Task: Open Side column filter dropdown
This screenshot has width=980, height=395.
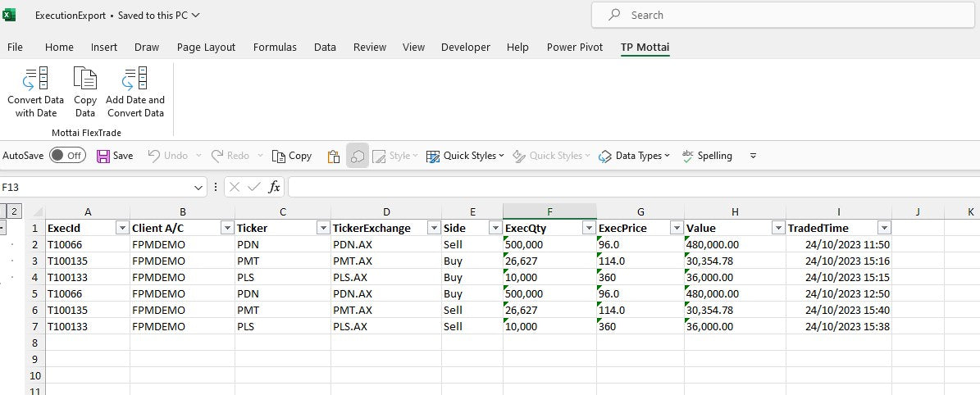Action: 495,228
